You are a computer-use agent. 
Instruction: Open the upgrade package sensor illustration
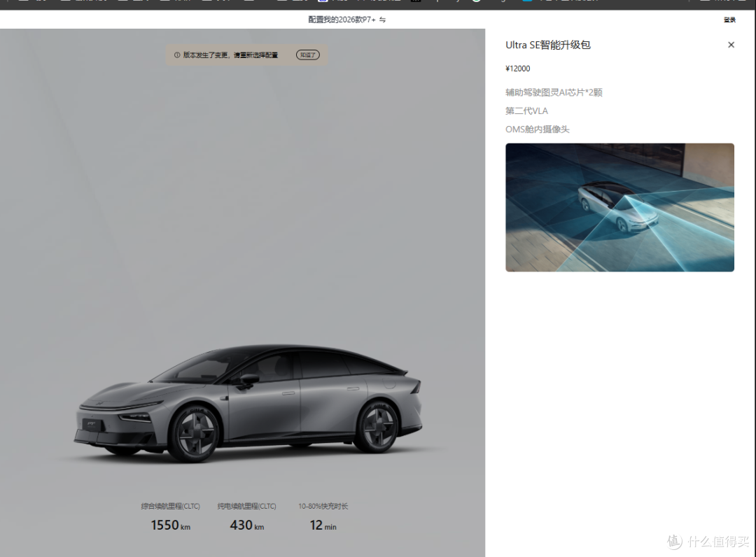(x=619, y=207)
